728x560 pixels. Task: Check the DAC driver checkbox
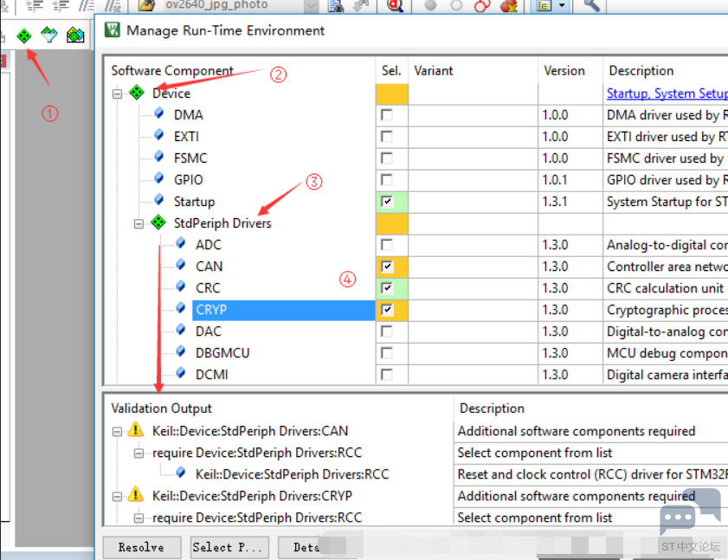pyautogui.click(x=386, y=331)
